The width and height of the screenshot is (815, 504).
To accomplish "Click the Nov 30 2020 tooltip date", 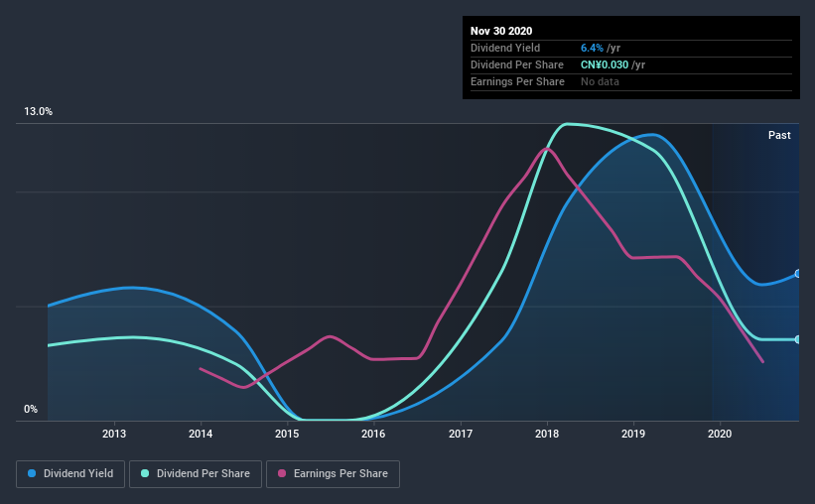I will (x=501, y=31).
